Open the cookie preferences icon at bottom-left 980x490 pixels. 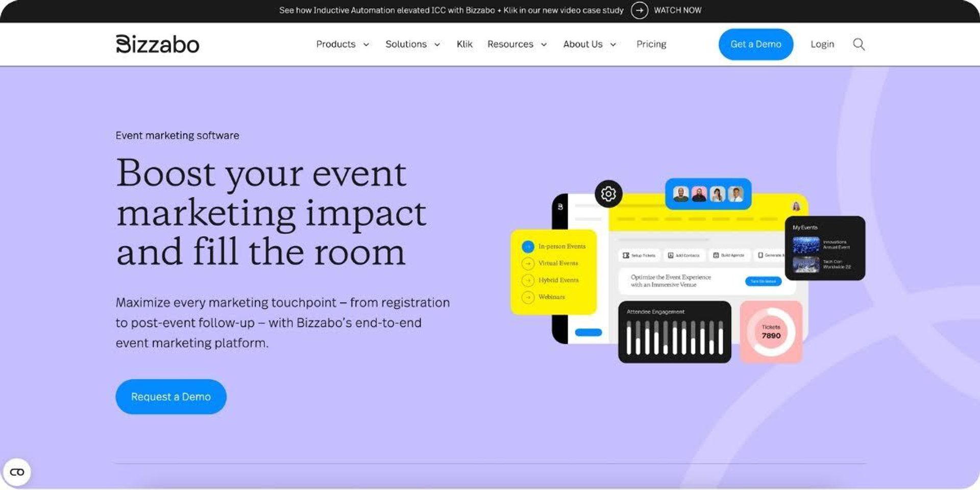[17, 472]
